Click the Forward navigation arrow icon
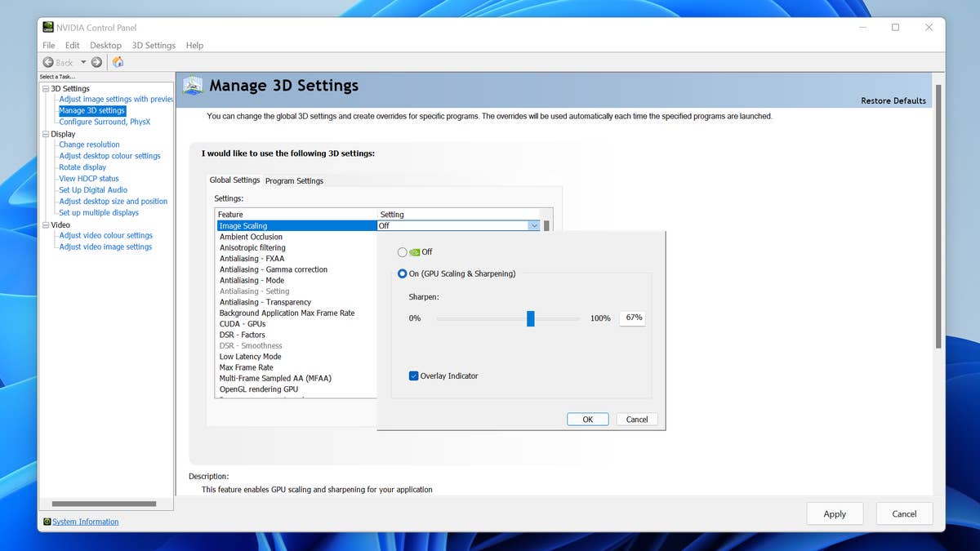 [96, 62]
